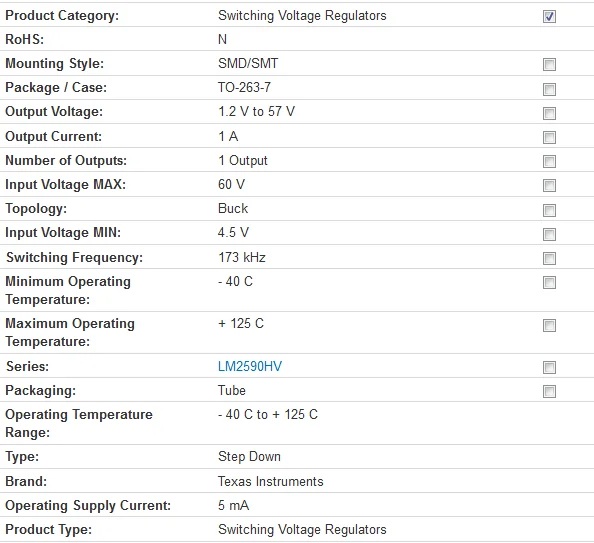Click the 'Series:' label

[x=28, y=366]
